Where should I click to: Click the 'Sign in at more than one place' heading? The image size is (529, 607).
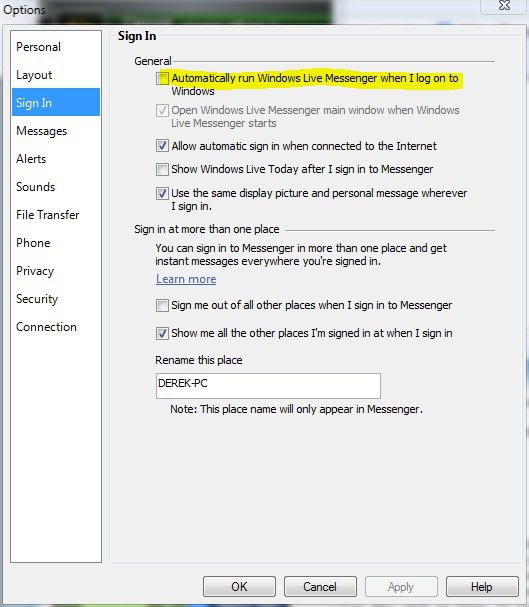pyautogui.click(x=207, y=229)
